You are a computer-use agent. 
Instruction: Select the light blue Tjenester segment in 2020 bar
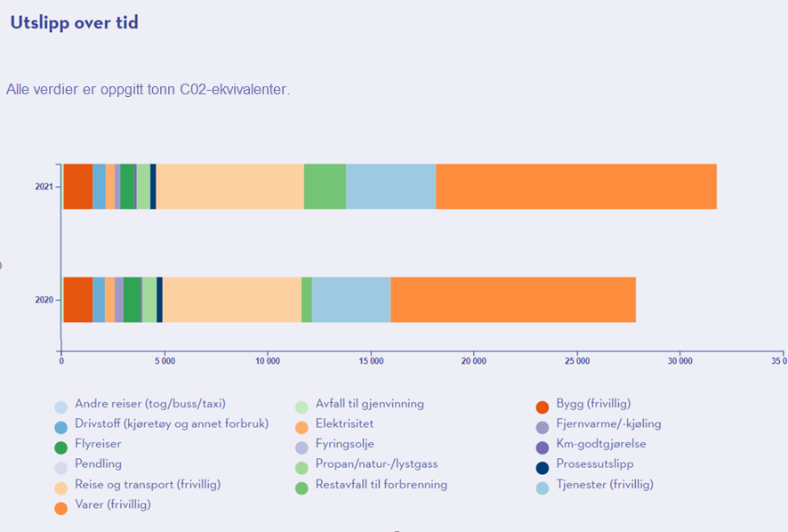(x=351, y=300)
